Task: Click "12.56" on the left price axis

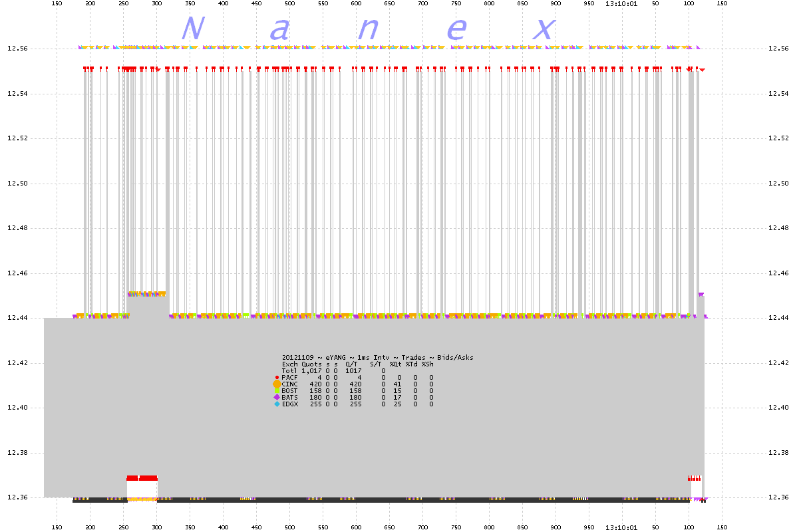Action: coord(17,49)
